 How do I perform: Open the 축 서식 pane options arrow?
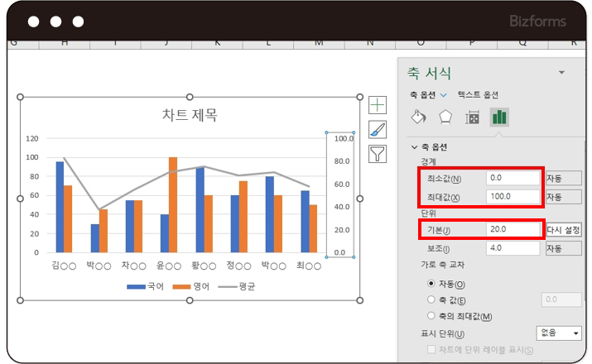tap(562, 73)
